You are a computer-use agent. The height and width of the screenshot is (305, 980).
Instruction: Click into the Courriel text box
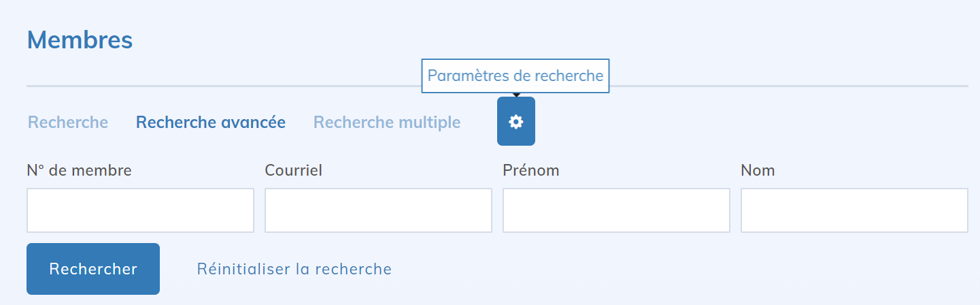pos(378,210)
